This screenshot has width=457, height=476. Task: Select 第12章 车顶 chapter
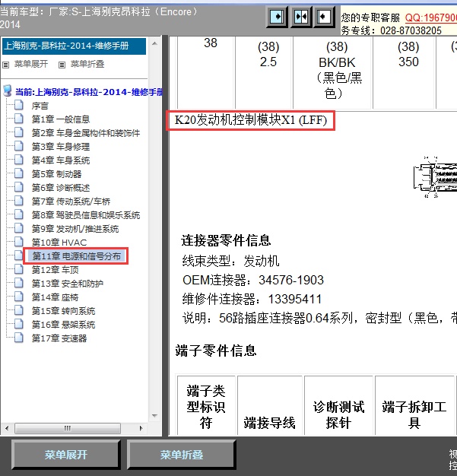[x=55, y=270]
